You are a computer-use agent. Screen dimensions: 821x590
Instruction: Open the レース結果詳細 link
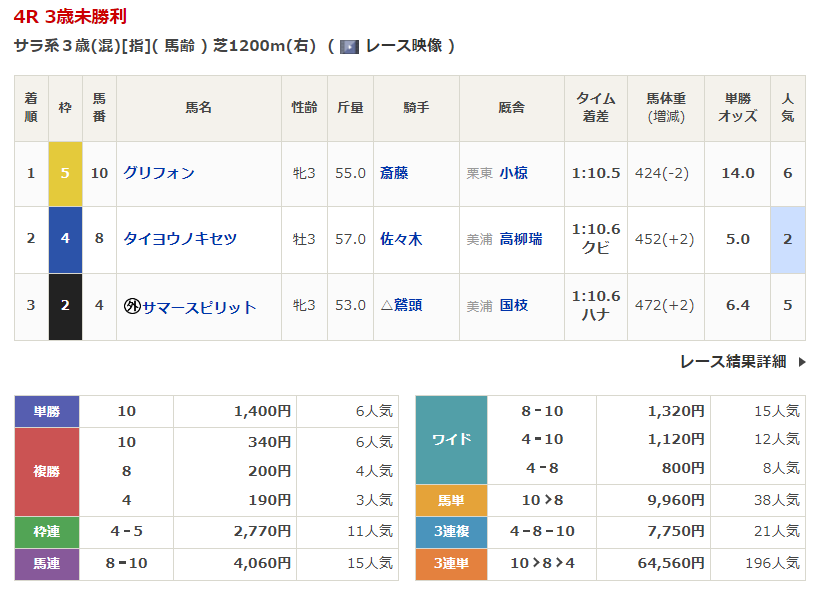(x=732, y=362)
